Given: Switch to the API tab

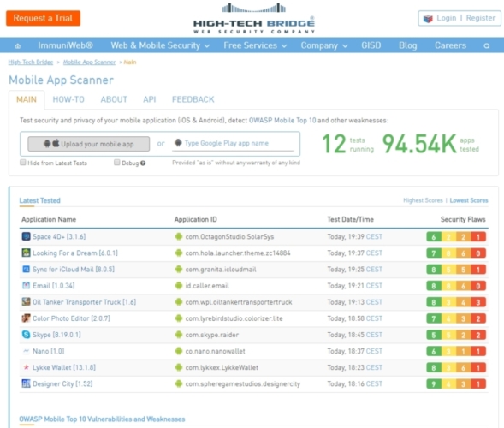Looking at the screenshot, I should (x=150, y=99).
